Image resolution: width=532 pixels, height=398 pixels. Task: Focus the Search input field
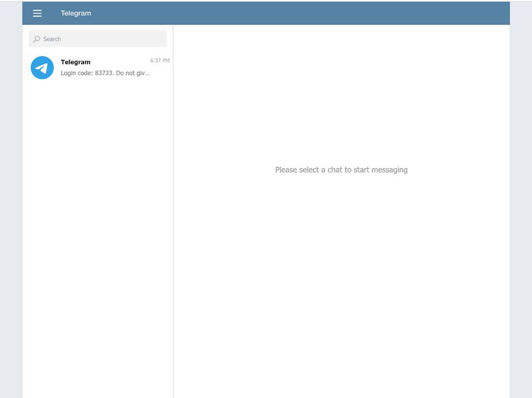[x=100, y=39]
